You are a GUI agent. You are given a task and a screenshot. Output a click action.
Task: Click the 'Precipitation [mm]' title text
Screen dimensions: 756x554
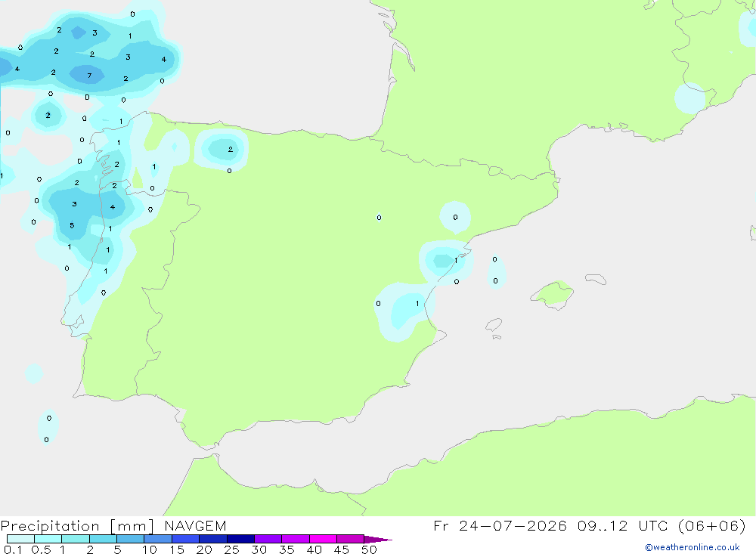[x=77, y=527]
